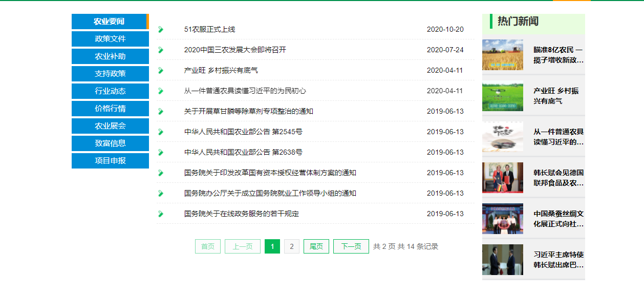Open the wheat harvest news thumbnail
This screenshot has width=644, height=294.
(502, 55)
